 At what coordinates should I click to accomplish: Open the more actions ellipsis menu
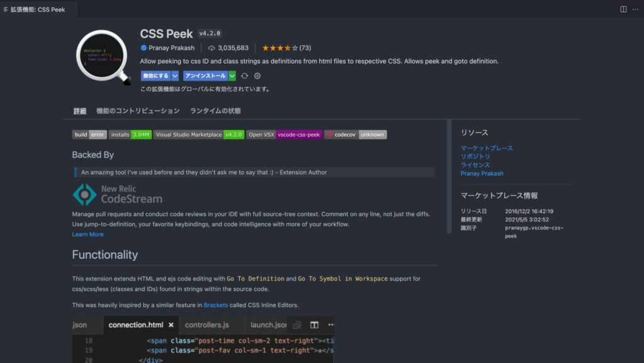tap(634, 9)
